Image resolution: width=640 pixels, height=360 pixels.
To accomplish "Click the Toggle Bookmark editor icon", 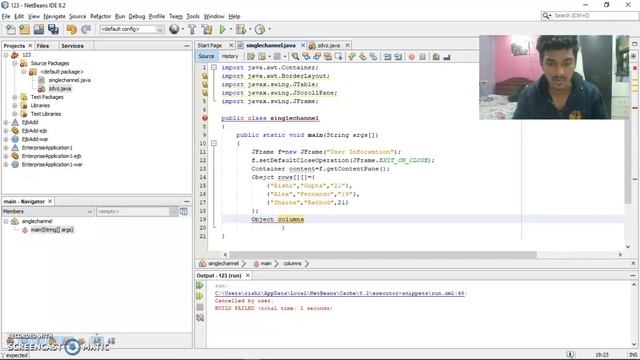I will (373, 57).
